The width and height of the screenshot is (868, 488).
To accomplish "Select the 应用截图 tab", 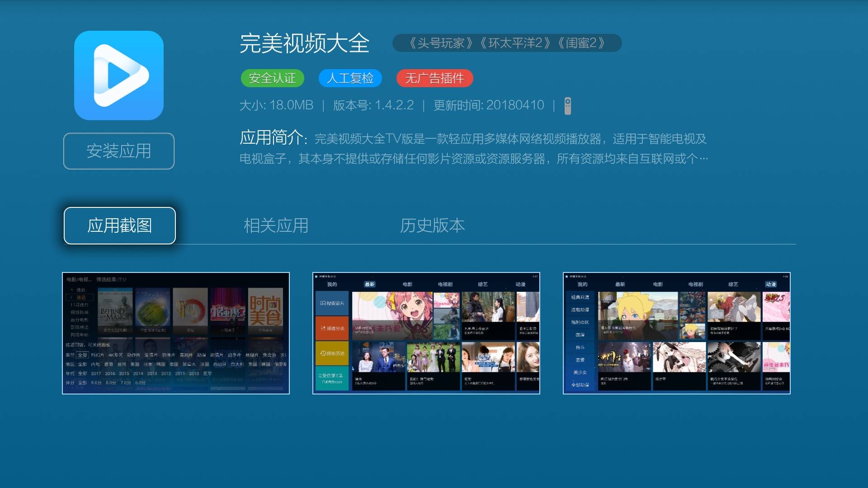I will coord(119,225).
